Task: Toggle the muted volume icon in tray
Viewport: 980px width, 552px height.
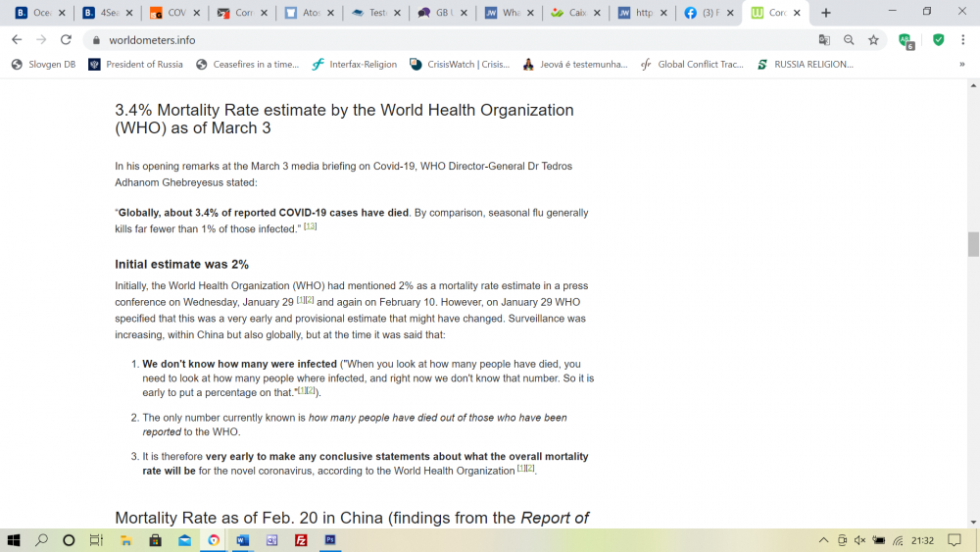Action: click(x=860, y=540)
